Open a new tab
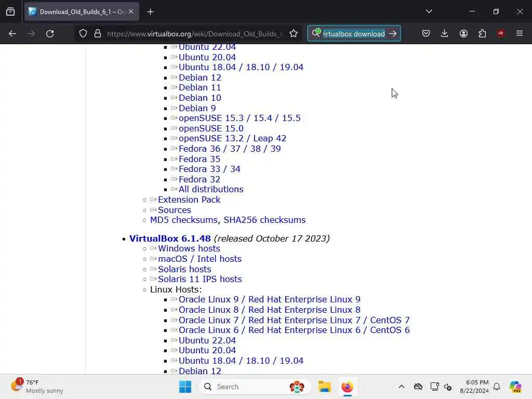The image size is (532, 399). coord(150,12)
